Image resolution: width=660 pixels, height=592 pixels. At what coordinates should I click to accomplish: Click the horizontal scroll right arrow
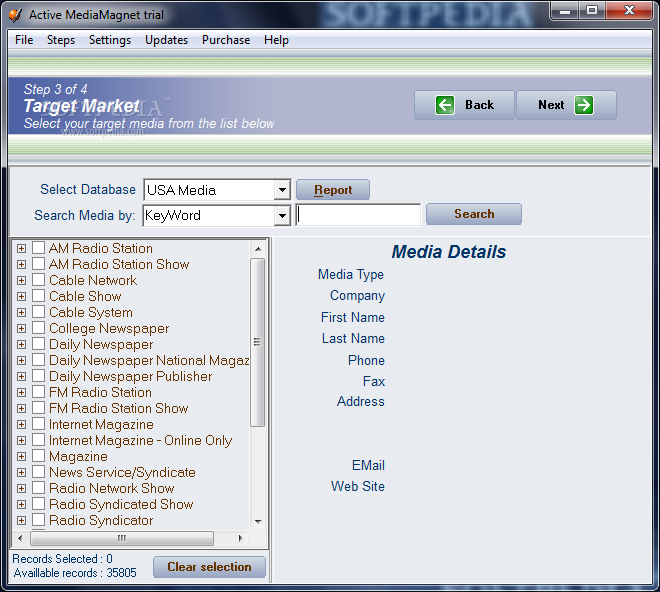[x=240, y=538]
